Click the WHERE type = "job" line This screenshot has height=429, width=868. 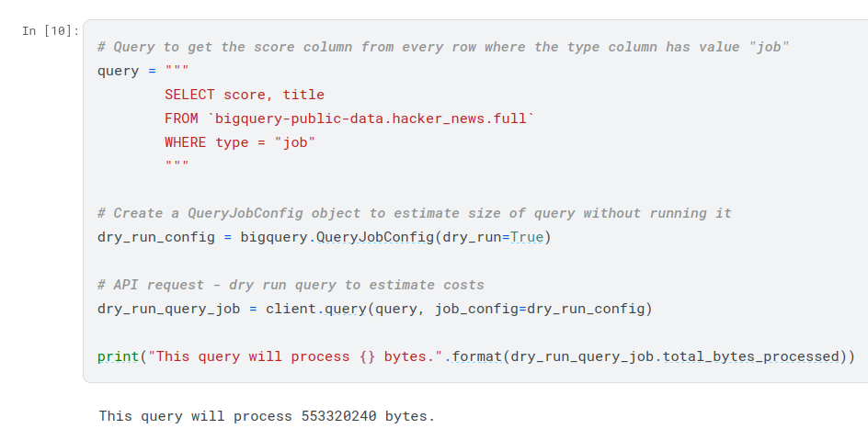239,142
